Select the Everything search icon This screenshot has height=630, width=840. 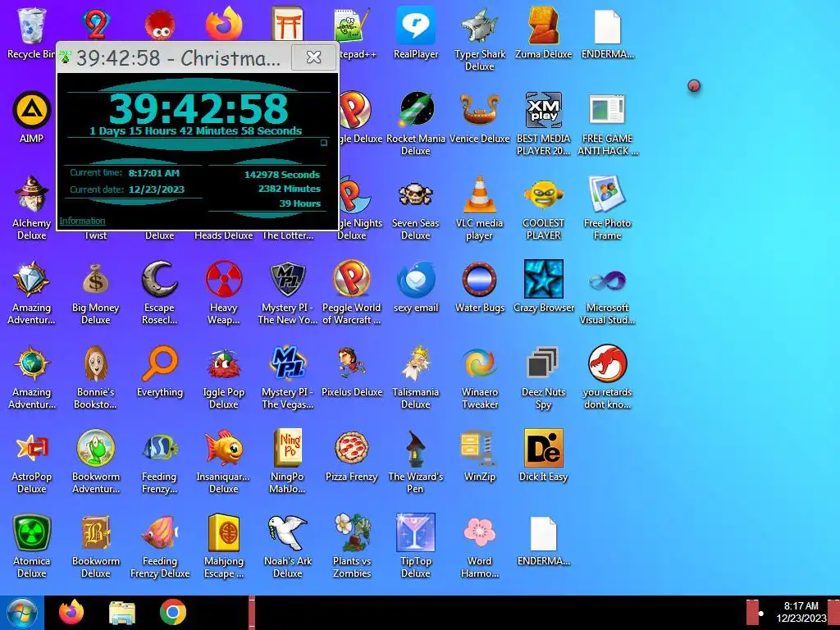coord(160,363)
